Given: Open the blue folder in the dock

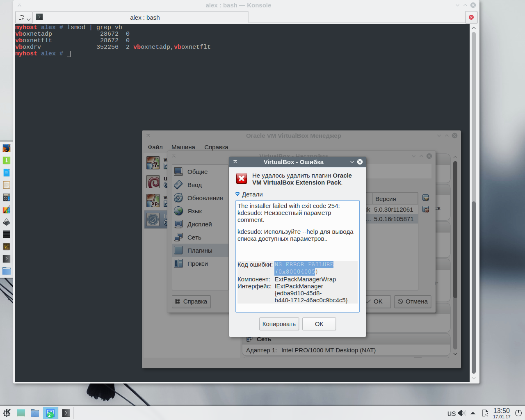Looking at the screenshot, I should (7, 271).
